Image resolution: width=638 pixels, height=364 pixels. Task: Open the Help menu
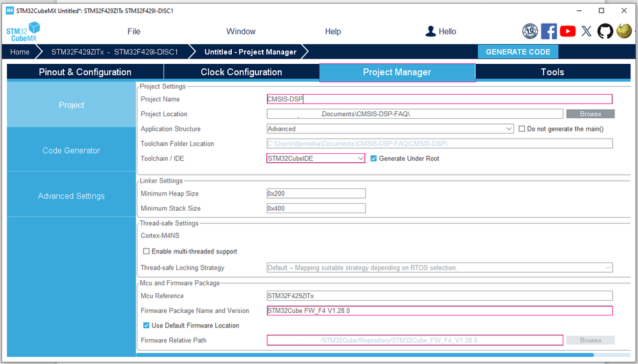(333, 31)
